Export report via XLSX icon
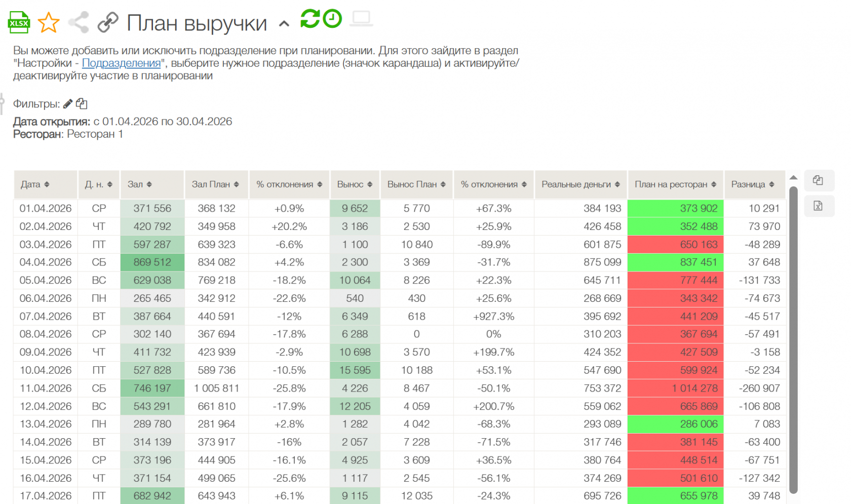The height and width of the screenshot is (504, 851). tap(19, 22)
